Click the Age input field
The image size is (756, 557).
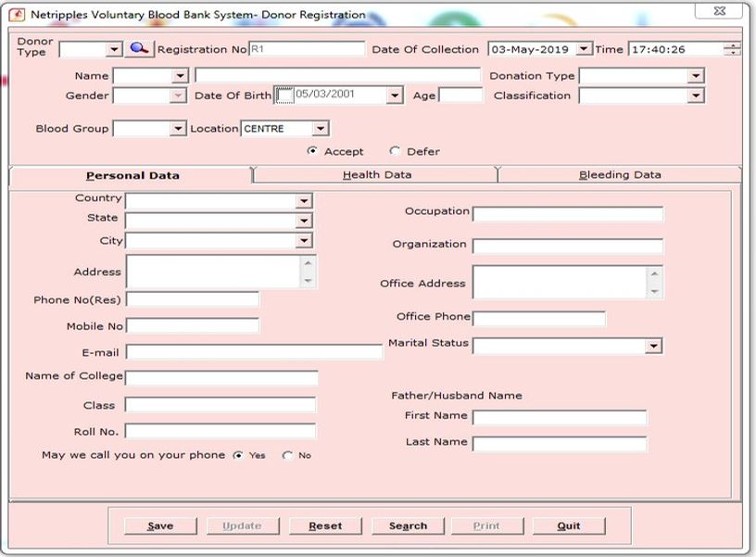tap(460, 95)
